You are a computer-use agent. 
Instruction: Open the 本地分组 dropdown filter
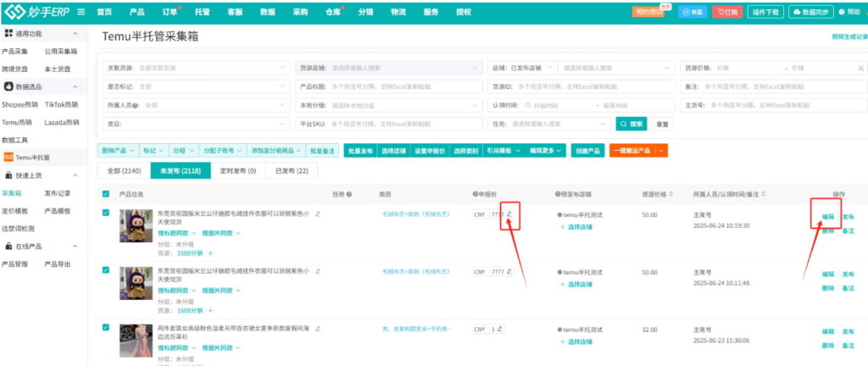point(389,105)
